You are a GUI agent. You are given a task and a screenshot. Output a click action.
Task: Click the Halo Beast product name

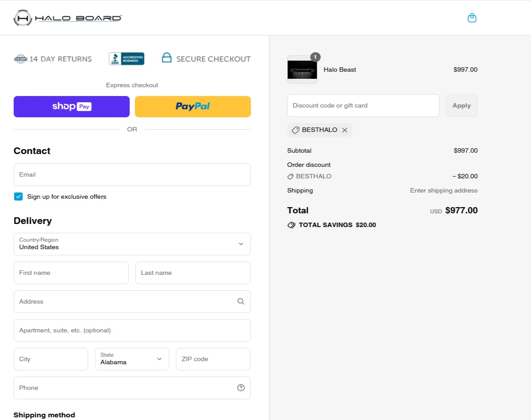coord(340,69)
